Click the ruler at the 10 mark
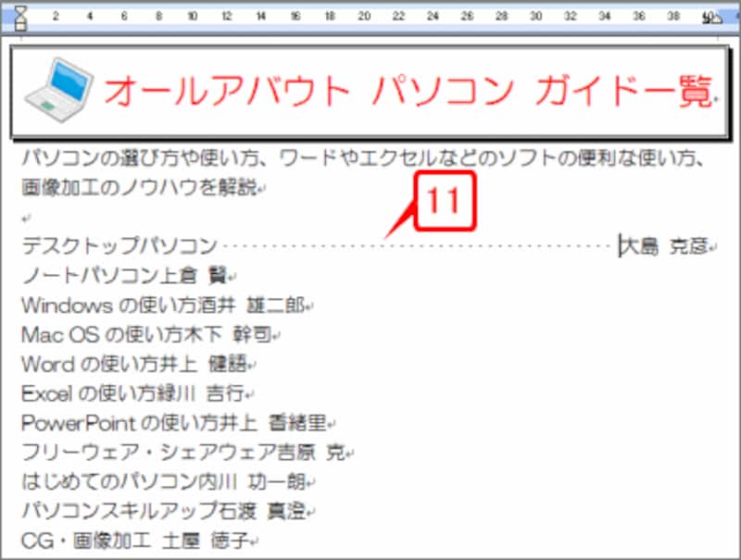The height and width of the screenshot is (560, 741). click(x=193, y=15)
